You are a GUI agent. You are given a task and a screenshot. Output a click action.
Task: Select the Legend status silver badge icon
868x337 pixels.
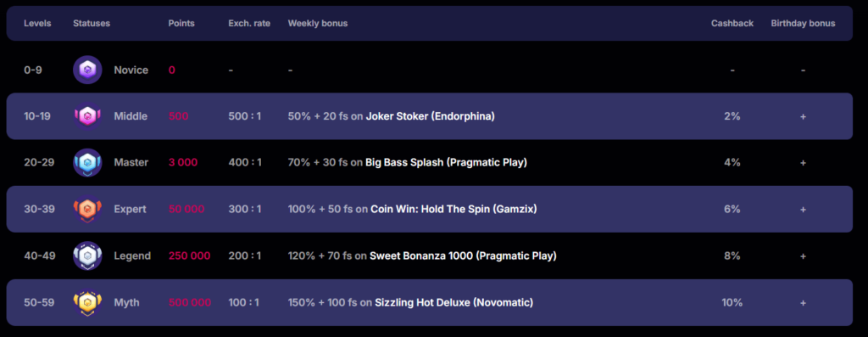pyautogui.click(x=87, y=256)
